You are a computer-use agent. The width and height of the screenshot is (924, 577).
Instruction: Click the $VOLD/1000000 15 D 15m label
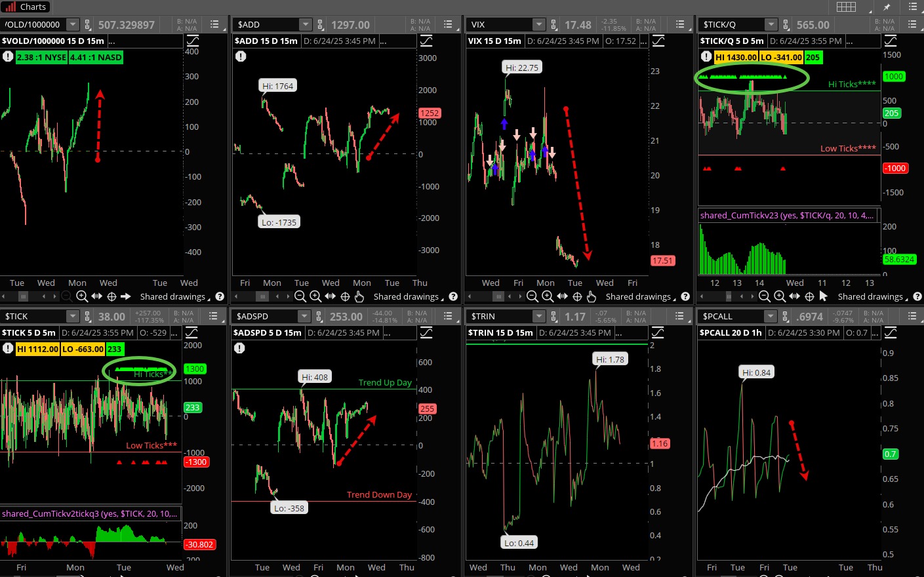pos(53,41)
